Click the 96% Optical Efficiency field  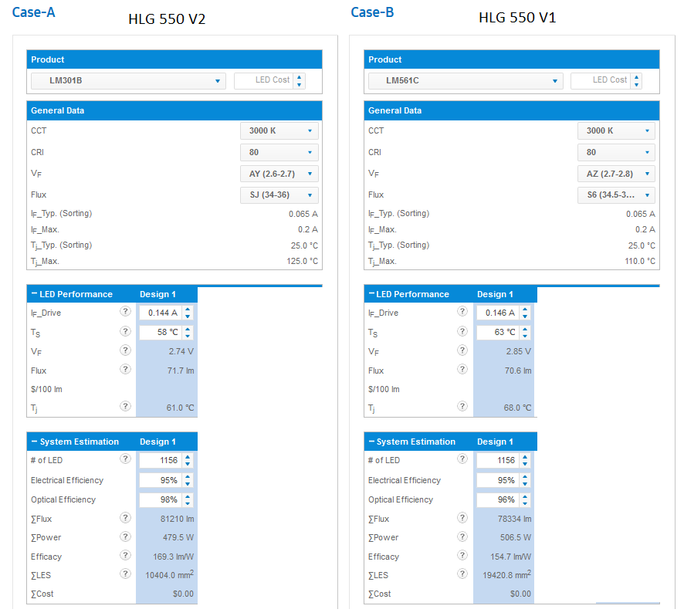point(498,500)
